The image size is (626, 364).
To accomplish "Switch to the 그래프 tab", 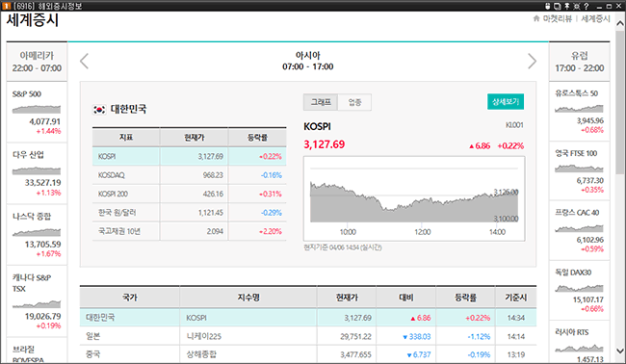I will (321, 102).
